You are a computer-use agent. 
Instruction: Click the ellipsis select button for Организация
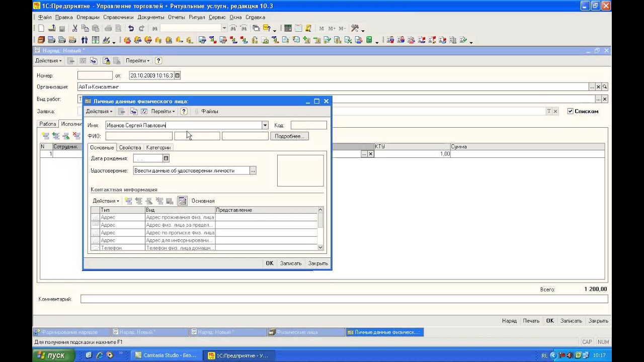[x=592, y=87]
